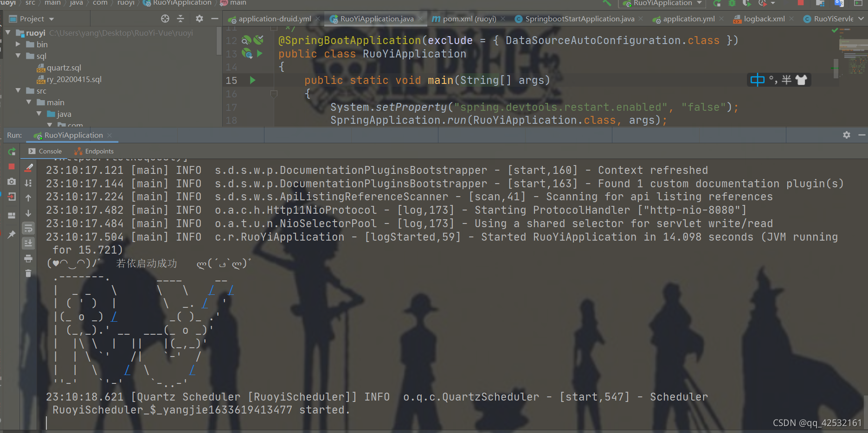Fold the main method at line 16
The height and width of the screenshot is (433, 868).
(274, 94)
